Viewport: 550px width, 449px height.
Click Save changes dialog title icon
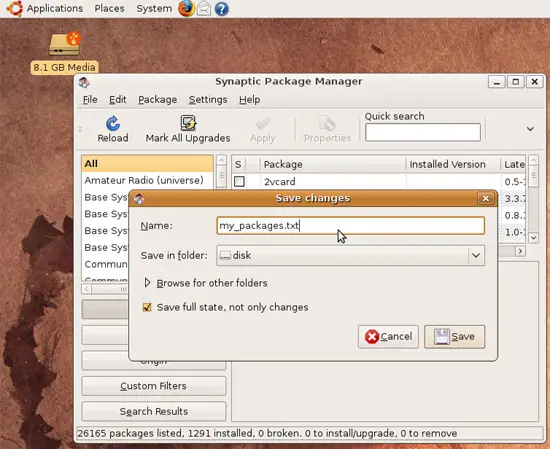tap(139, 199)
